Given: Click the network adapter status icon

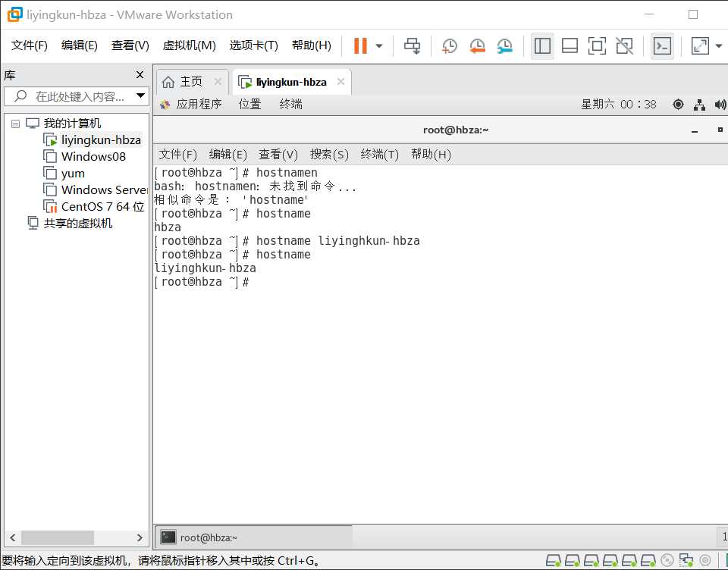Looking at the screenshot, I should pyautogui.click(x=686, y=561).
